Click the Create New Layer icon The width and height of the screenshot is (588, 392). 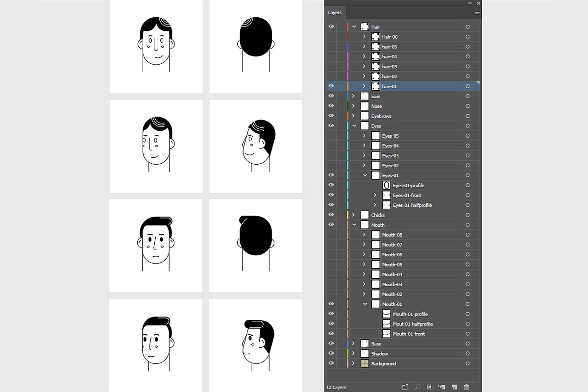(454, 387)
